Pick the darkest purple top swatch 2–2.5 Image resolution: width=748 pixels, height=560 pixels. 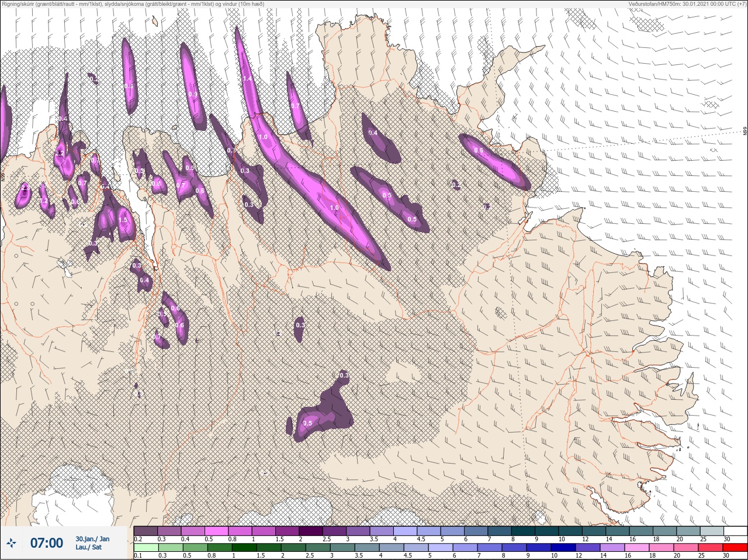click(311, 531)
